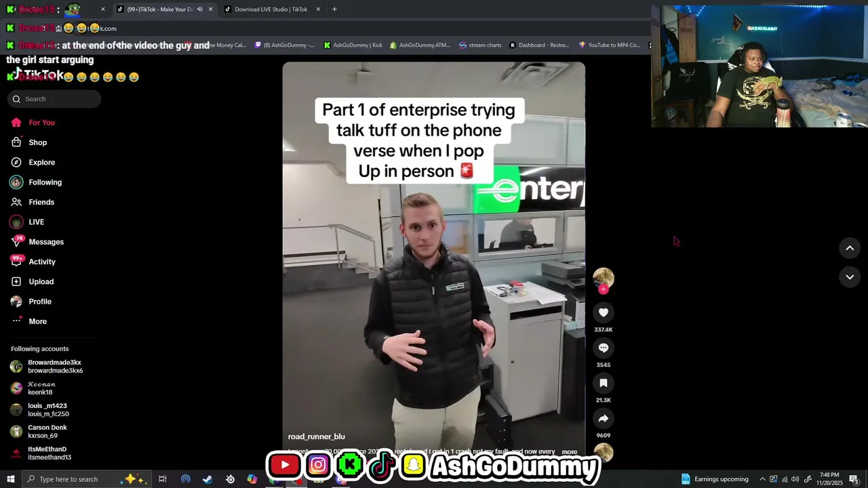The width and height of the screenshot is (868, 488).
Task: Open the YouTube to MP4 bookmark
Action: [609, 45]
